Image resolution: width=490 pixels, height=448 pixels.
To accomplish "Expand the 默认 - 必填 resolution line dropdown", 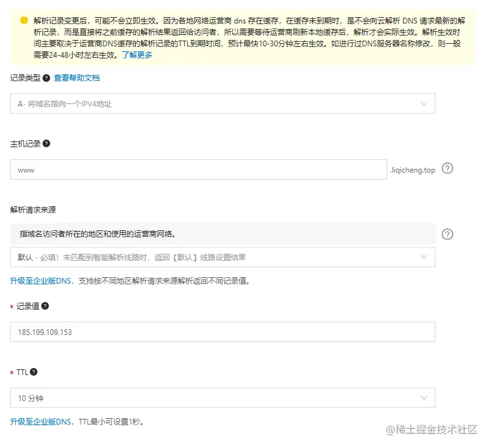I will 223,257.
